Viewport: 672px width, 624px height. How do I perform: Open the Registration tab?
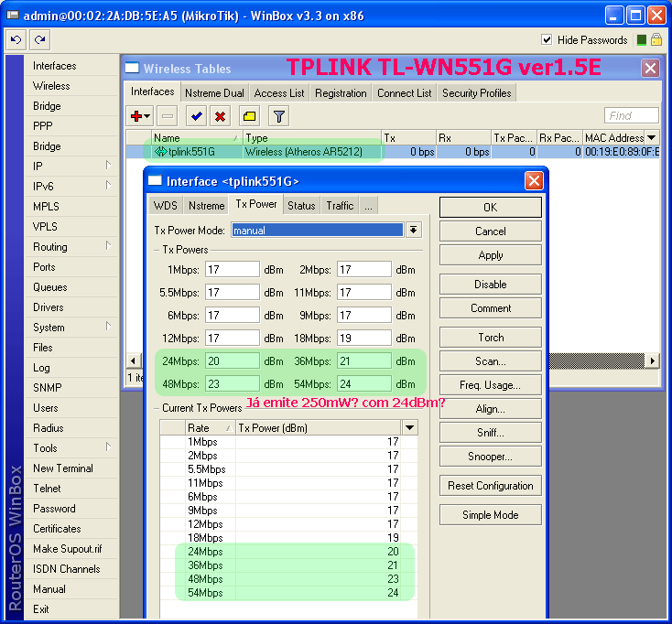341,93
